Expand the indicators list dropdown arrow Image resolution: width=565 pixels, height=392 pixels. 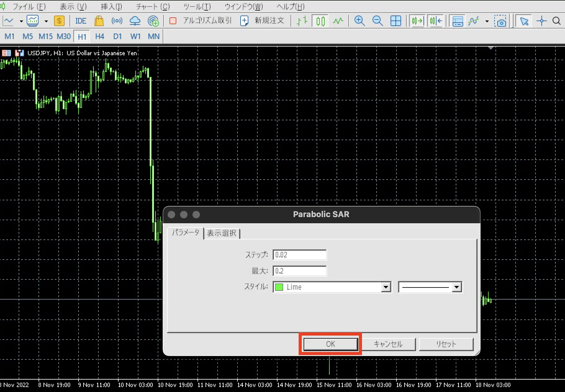pyautogui.click(x=46, y=21)
